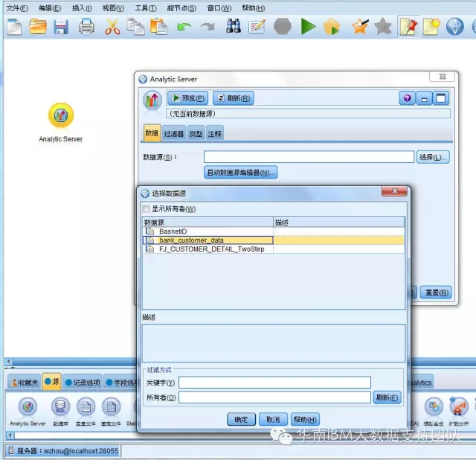Open a stream with the folder icon

click(x=38, y=27)
